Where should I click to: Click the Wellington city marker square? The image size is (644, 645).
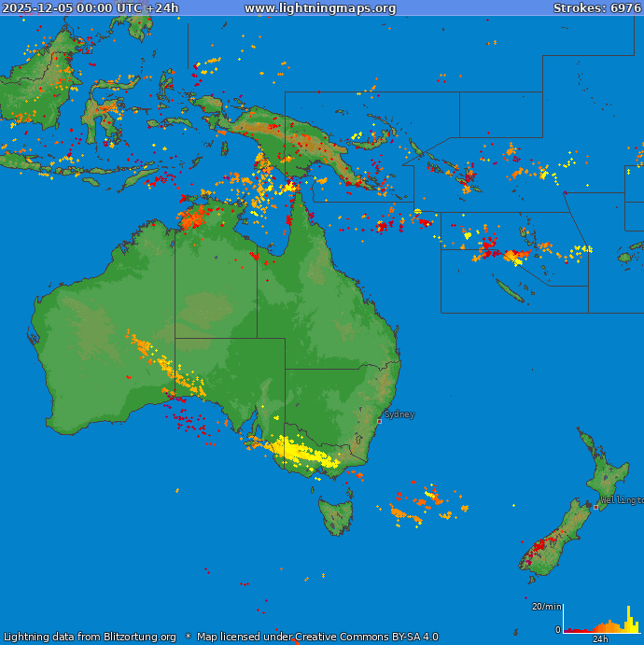tap(595, 507)
